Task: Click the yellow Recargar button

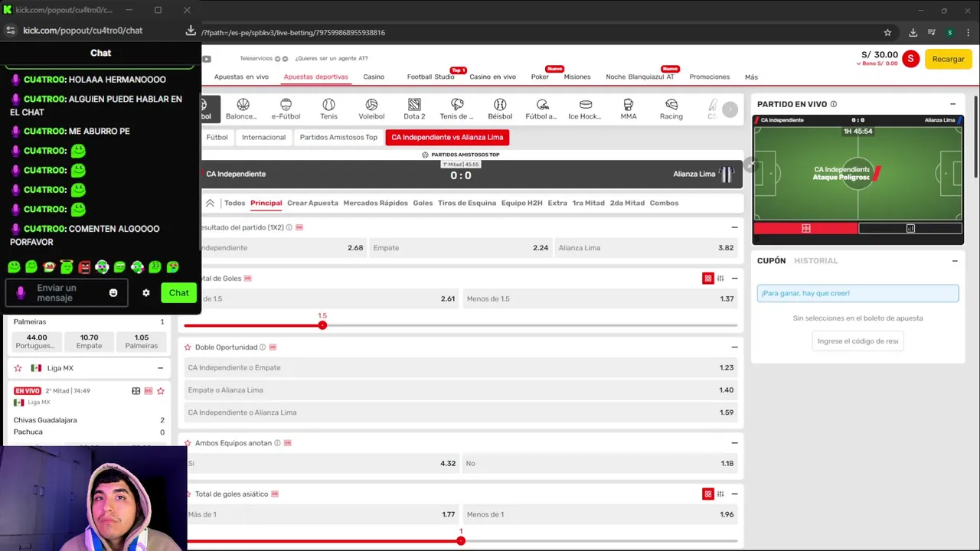Action: tap(949, 59)
